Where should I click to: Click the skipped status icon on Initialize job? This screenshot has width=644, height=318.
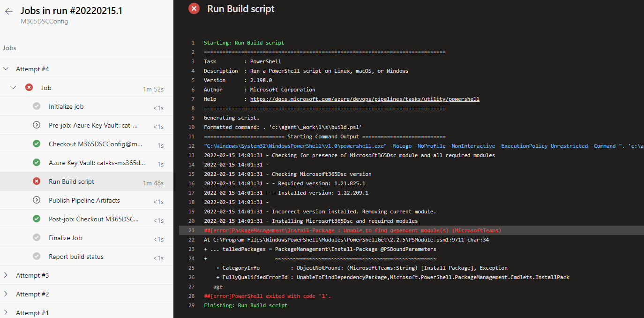click(36, 106)
